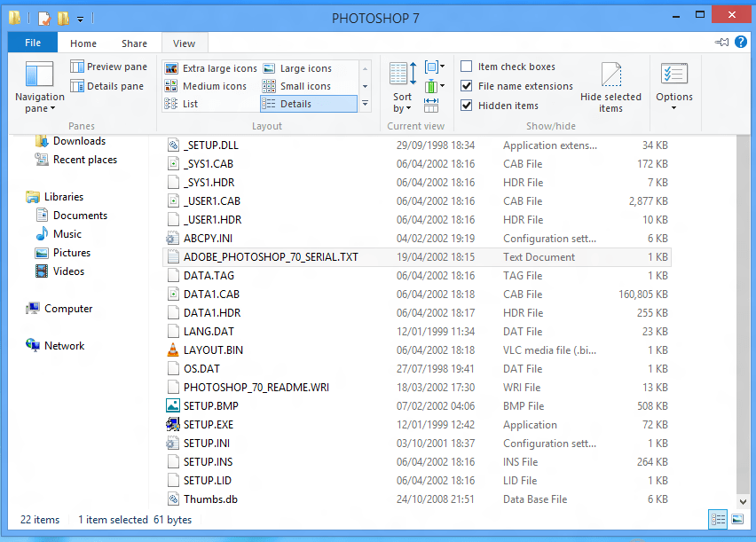
Task: Switch to details view status bar icon
Action: 718,519
